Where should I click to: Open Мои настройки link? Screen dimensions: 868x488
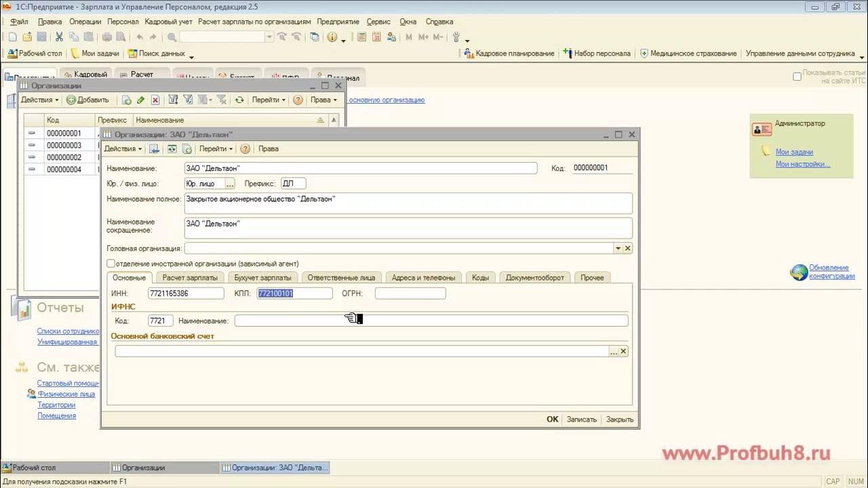point(803,164)
